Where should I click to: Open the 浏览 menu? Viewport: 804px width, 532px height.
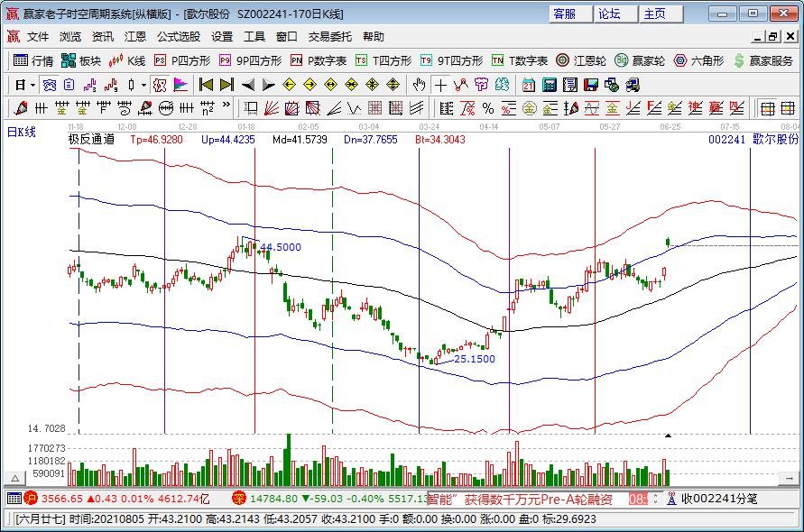pos(70,37)
